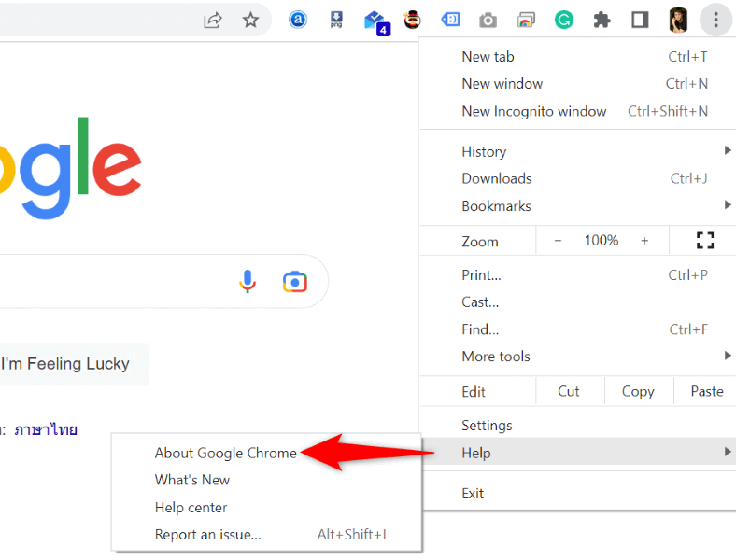The image size is (736, 560).
Task: Open the window-stack extension icon
Action: [x=526, y=21]
